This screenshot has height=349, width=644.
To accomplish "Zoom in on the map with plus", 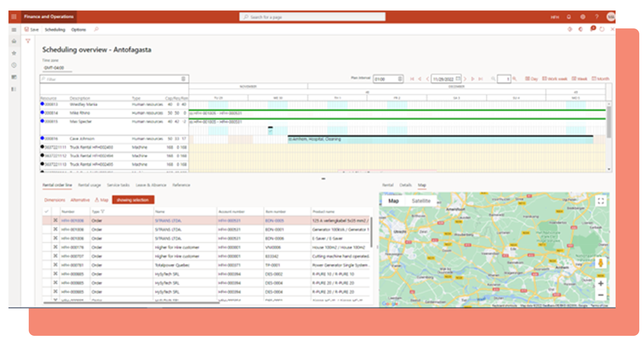I will tap(601, 283).
